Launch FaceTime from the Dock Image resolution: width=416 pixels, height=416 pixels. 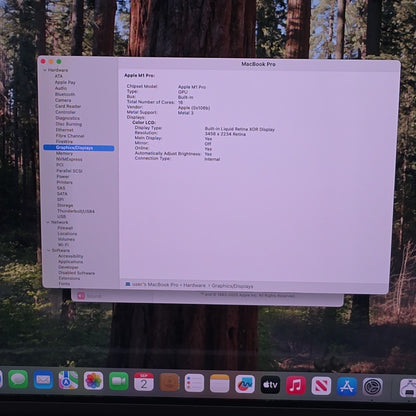[119, 381]
